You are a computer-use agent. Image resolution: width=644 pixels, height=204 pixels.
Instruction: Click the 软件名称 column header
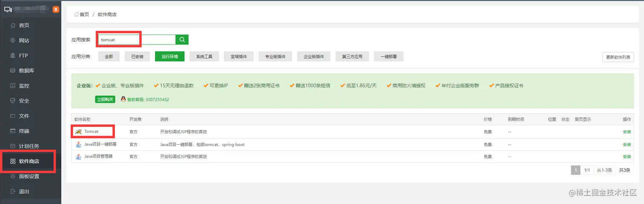tap(82, 119)
